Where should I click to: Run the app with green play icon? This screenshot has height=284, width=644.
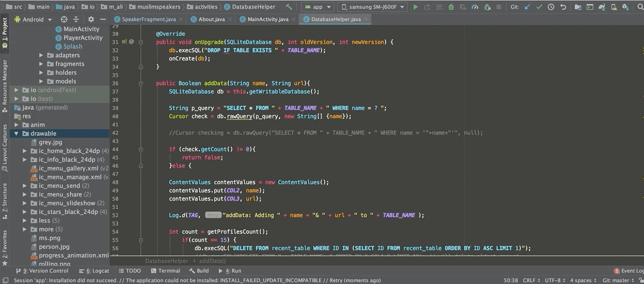(415, 7)
